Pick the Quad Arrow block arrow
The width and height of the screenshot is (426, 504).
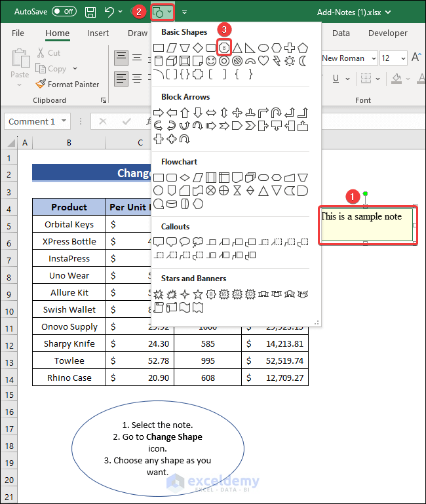(237, 113)
